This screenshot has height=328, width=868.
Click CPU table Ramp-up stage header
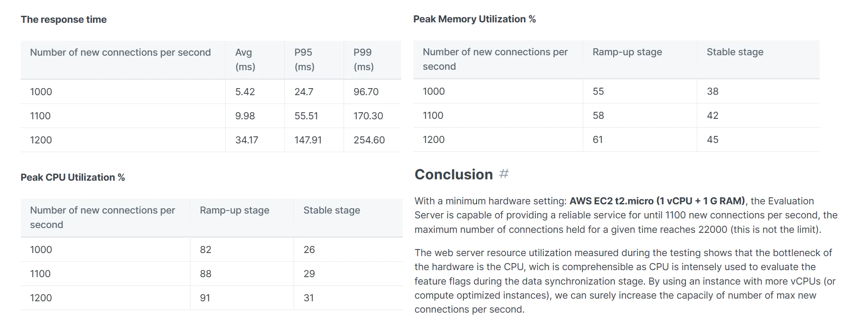pyautogui.click(x=242, y=217)
